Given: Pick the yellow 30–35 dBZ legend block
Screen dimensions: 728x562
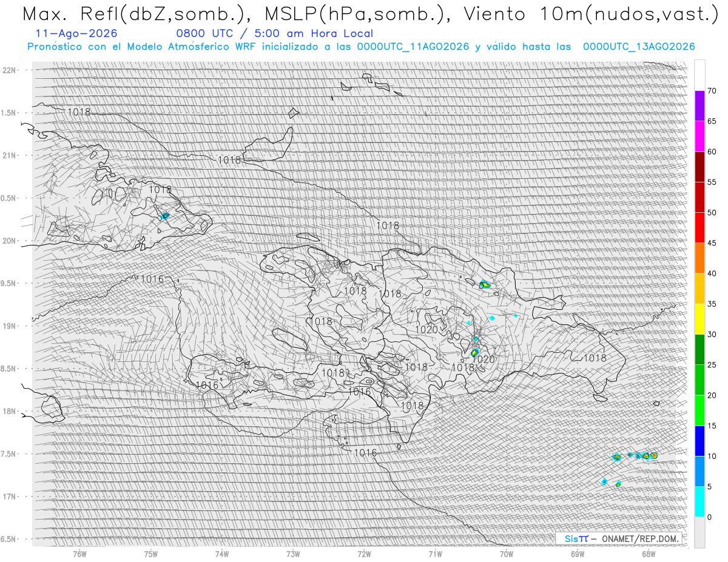Looking at the screenshot, I should tap(699, 319).
